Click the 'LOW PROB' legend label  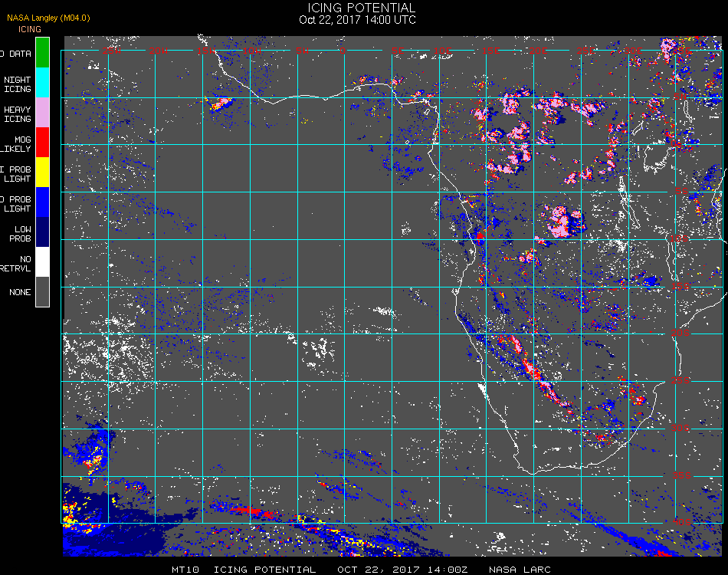(x=22, y=234)
